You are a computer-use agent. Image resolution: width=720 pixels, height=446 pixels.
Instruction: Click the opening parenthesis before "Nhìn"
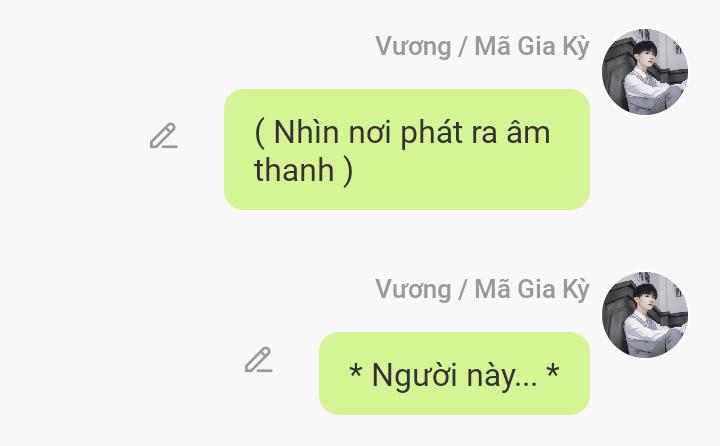[259, 133]
